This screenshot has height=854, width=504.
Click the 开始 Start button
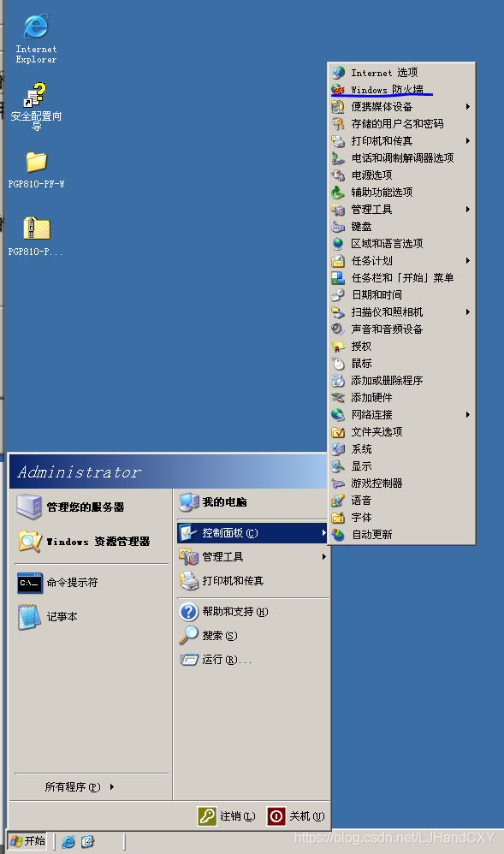tap(27, 841)
